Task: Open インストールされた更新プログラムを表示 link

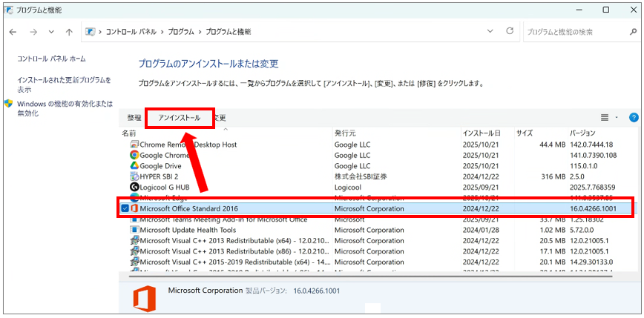Action: point(64,84)
